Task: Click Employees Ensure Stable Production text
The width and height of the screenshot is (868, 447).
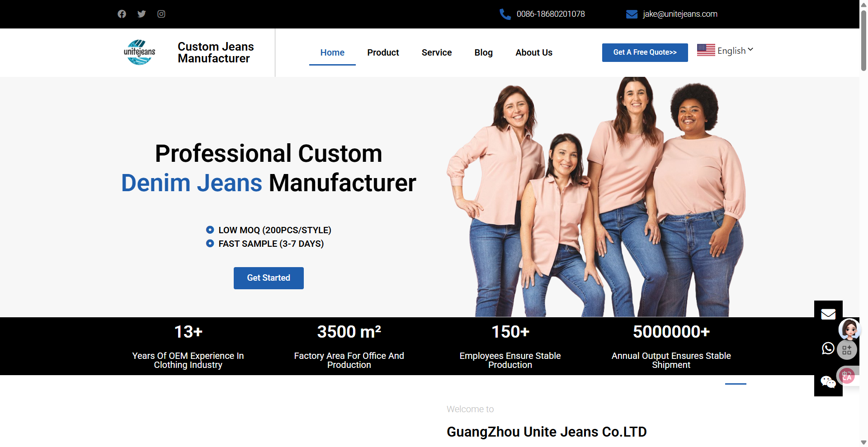Action: pyautogui.click(x=510, y=360)
